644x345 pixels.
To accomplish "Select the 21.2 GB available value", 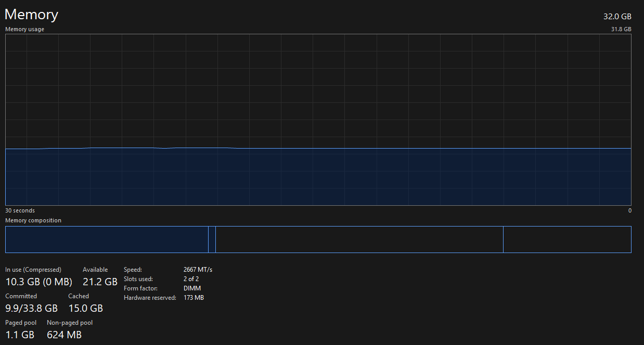I will pos(100,282).
